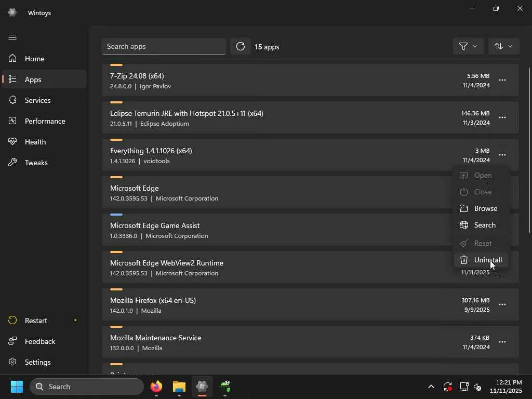Open more options for Everything 1.4.1.1026
This screenshot has height=399, width=532.
tap(502, 155)
